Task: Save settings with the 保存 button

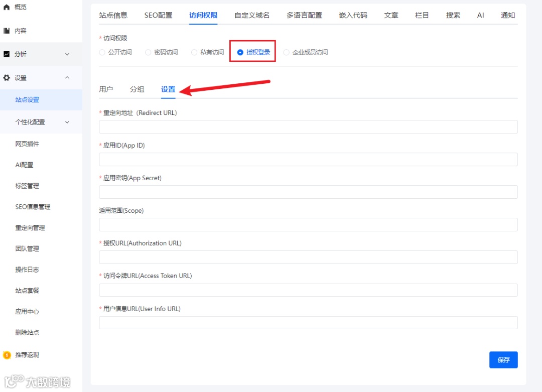Action: [x=503, y=360]
